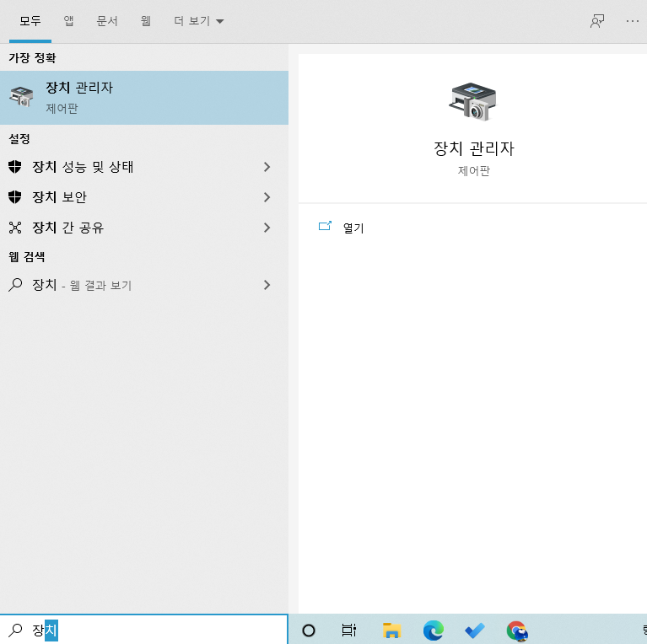
Task: Click the 장치 관리자 icon in result list
Action: click(21, 97)
